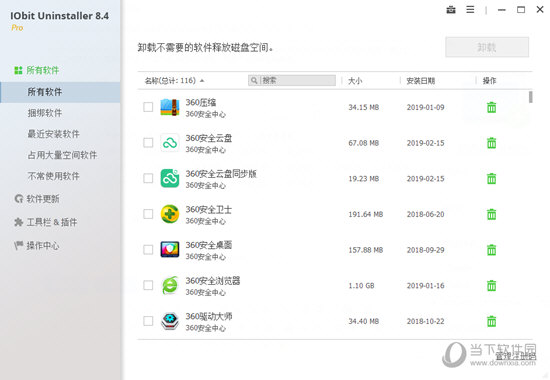Viewport: 550px width, 380px height.
Task: Click trash icon for 360安全卫士
Action: (491, 214)
